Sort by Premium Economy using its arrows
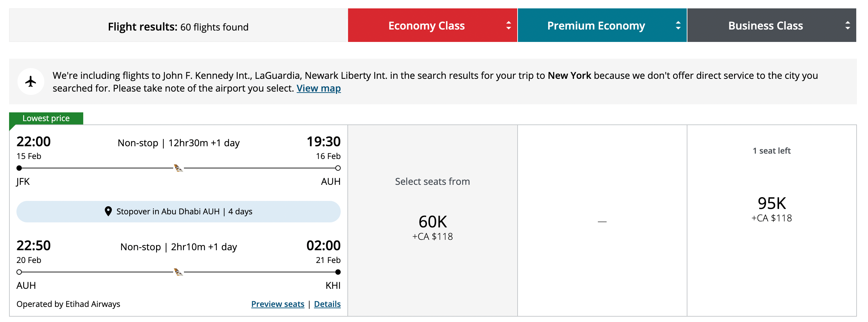This screenshot has width=868, height=322. 678,25
